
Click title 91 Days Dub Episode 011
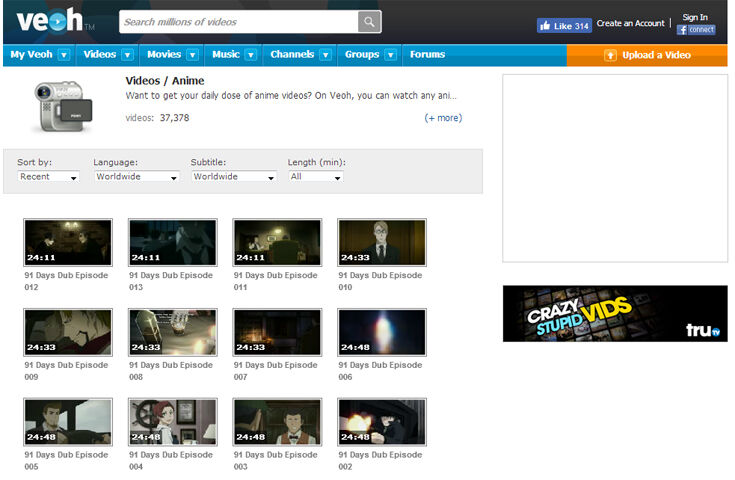pyautogui.click(x=276, y=281)
